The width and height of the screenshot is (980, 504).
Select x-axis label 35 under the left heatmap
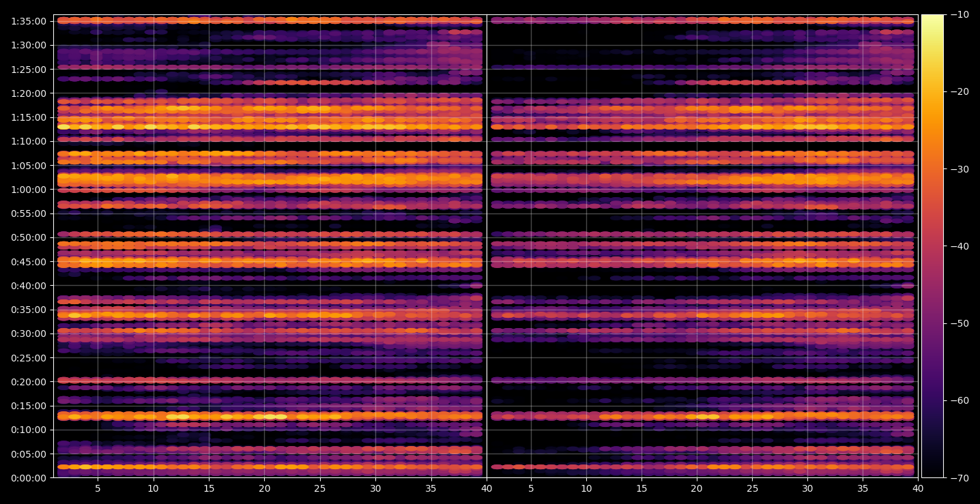click(x=431, y=489)
